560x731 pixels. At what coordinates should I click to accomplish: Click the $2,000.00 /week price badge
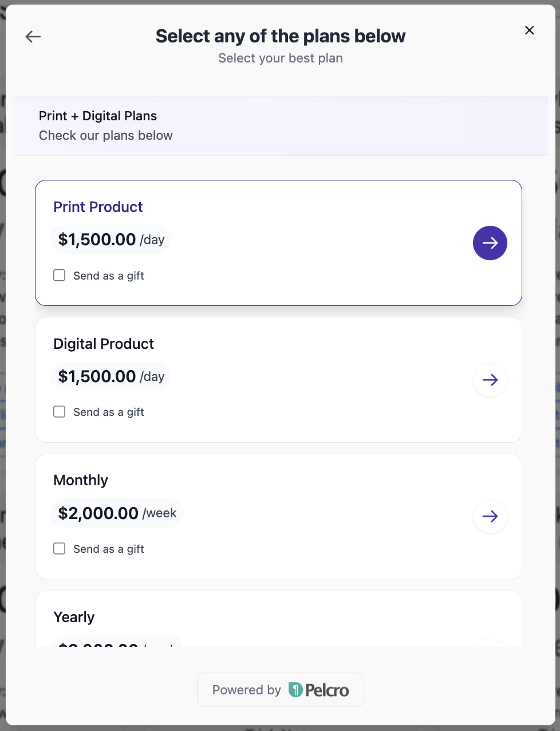[117, 513]
